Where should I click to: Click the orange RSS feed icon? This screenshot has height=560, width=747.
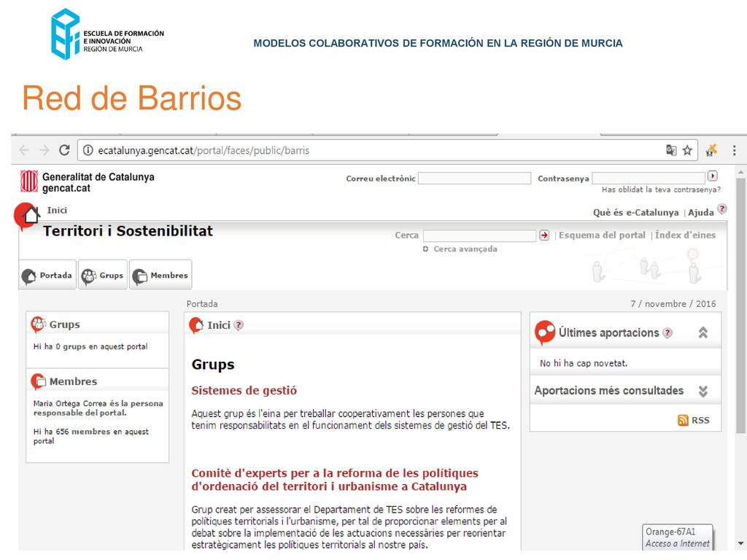coord(683,420)
